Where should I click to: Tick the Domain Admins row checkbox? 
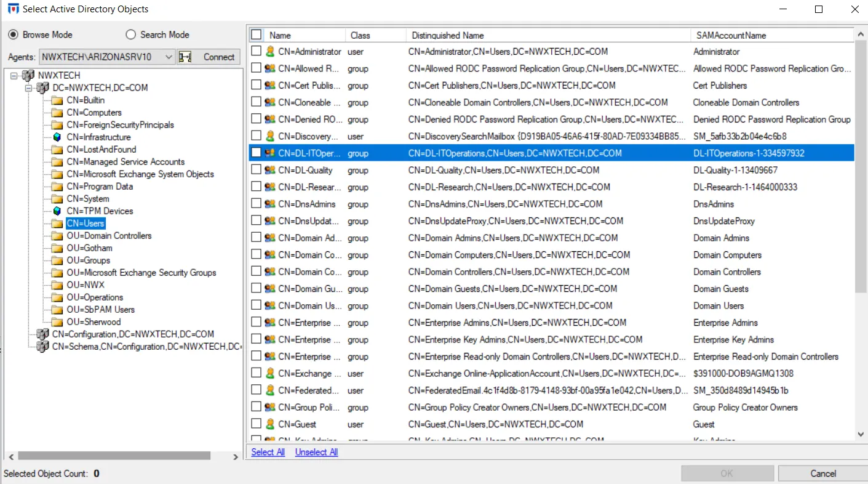tap(256, 238)
